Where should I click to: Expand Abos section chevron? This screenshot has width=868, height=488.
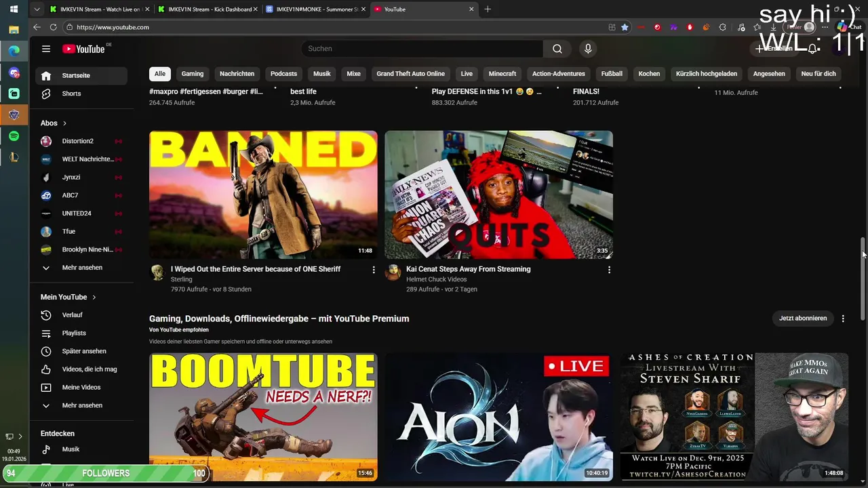click(x=64, y=123)
